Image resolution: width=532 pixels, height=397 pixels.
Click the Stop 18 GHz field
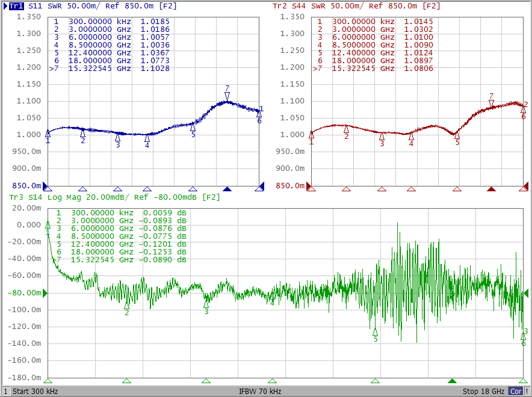tap(483, 391)
